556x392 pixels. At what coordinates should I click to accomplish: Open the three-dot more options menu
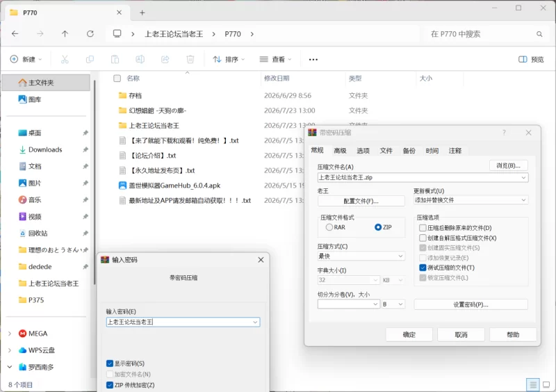click(x=313, y=60)
